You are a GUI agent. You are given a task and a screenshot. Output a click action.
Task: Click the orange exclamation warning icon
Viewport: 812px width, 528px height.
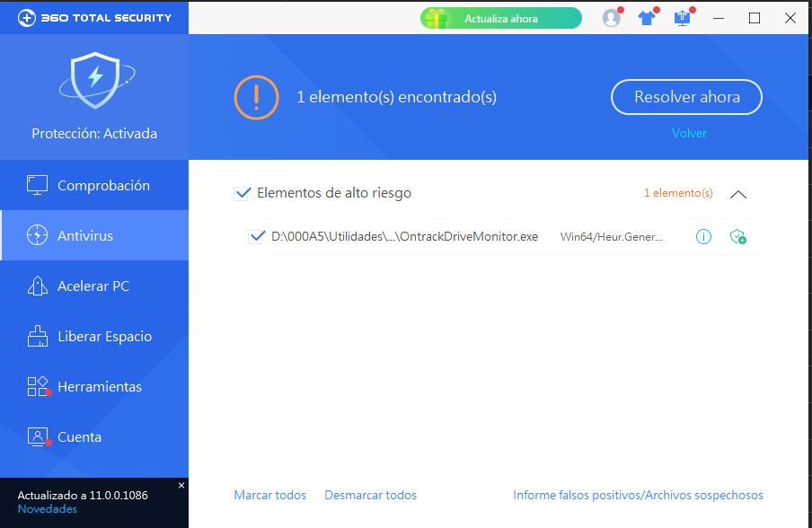pyautogui.click(x=256, y=97)
